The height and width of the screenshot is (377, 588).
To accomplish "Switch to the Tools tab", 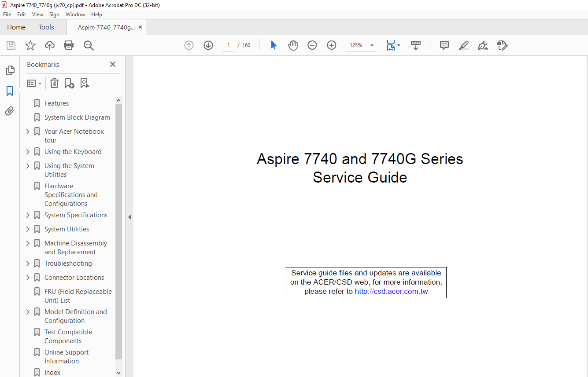I will (x=46, y=27).
